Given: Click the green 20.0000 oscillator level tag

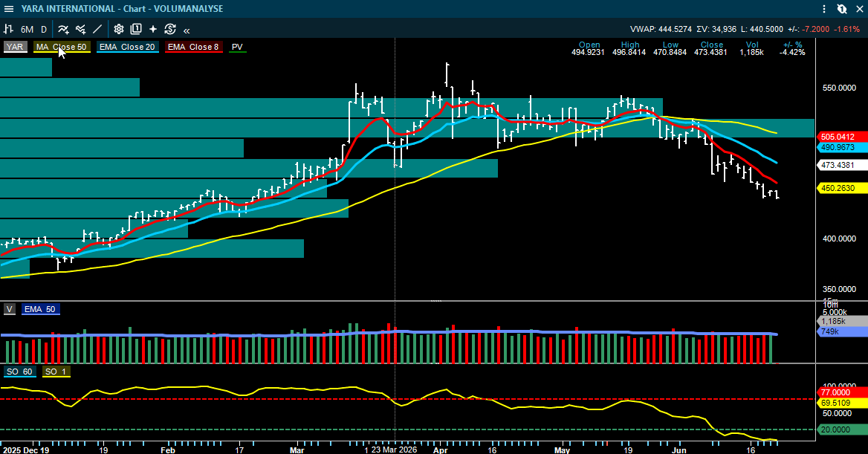Looking at the screenshot, I should click(841, 429).
